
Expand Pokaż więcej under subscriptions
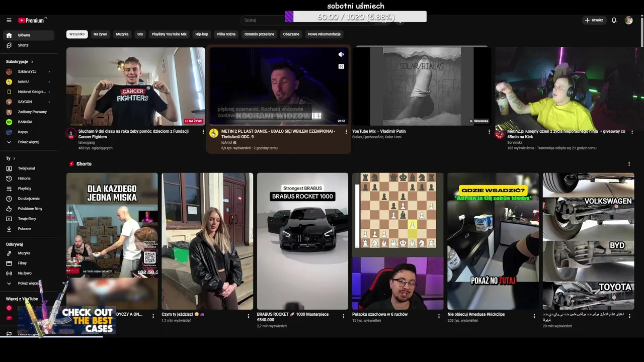28,142
